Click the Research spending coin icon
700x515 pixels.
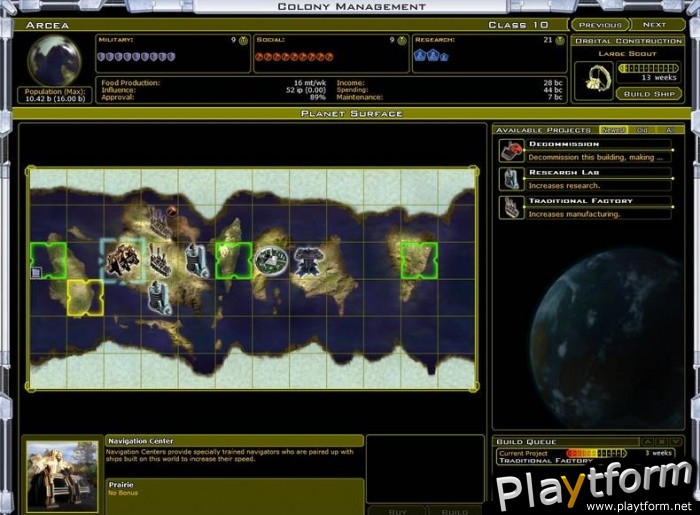(x=560, y=41)
